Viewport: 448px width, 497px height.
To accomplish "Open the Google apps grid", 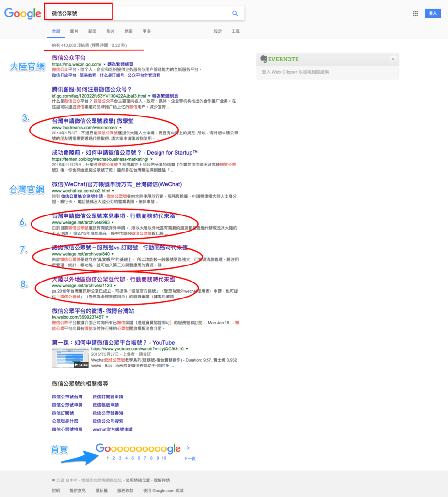I will pos(416,13).
